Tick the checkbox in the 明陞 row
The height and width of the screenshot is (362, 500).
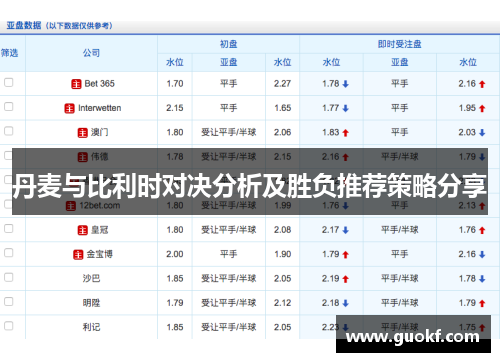coord(9,301)
